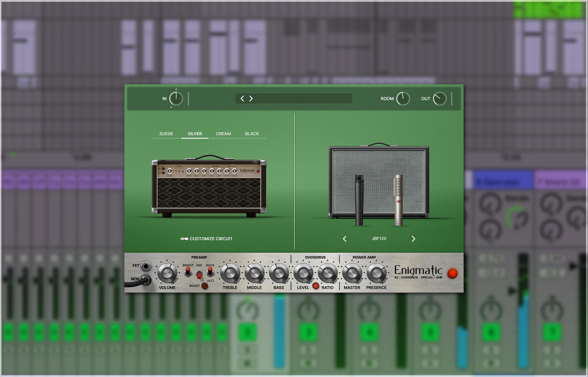
Task: Click the IN gain knob
Action: point(176,99)
